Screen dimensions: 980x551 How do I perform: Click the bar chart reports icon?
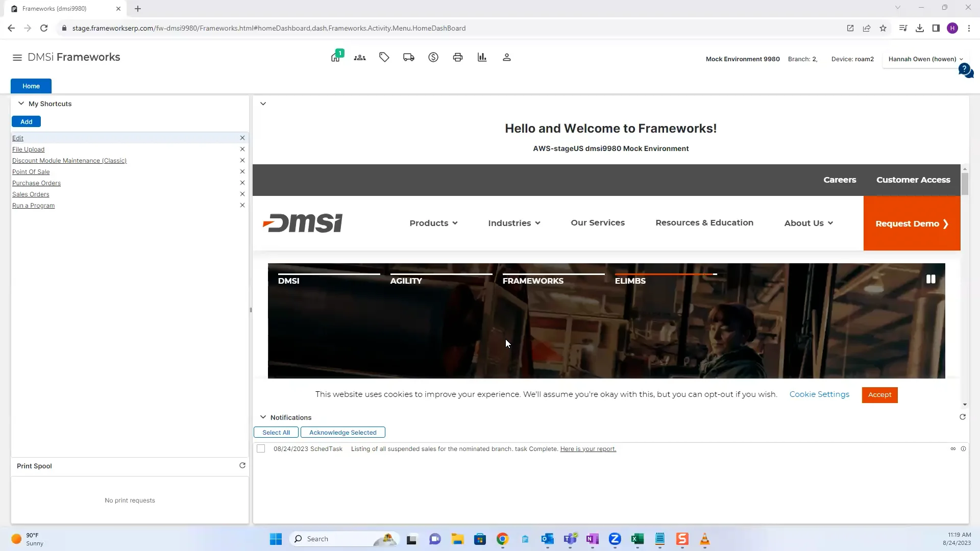pyautogui.click(x=482, y=57)
